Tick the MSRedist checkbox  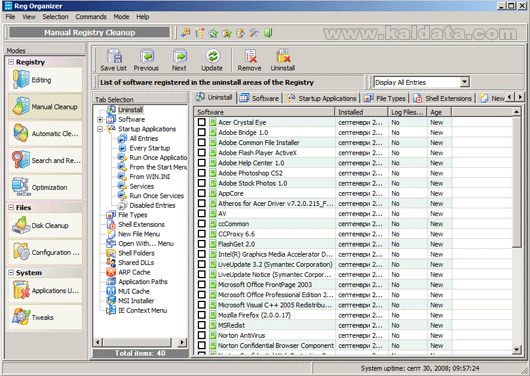tap(202, 325)
